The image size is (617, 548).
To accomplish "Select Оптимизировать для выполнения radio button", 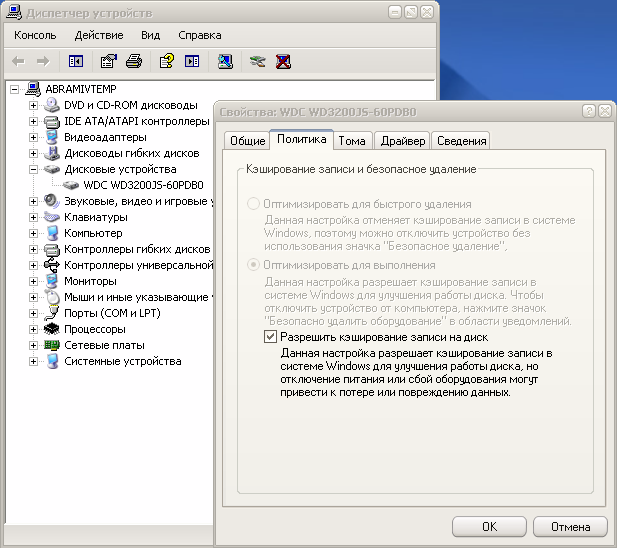I will point(253,265).
